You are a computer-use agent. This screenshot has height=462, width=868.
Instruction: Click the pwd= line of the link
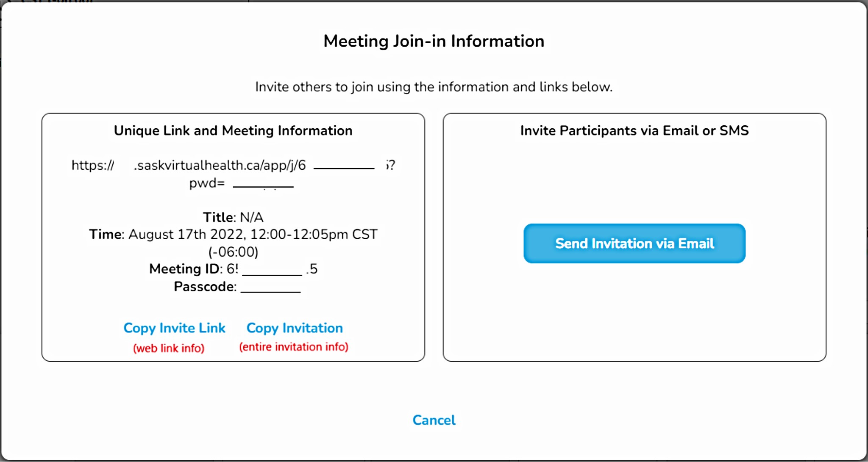pos(207,183)
